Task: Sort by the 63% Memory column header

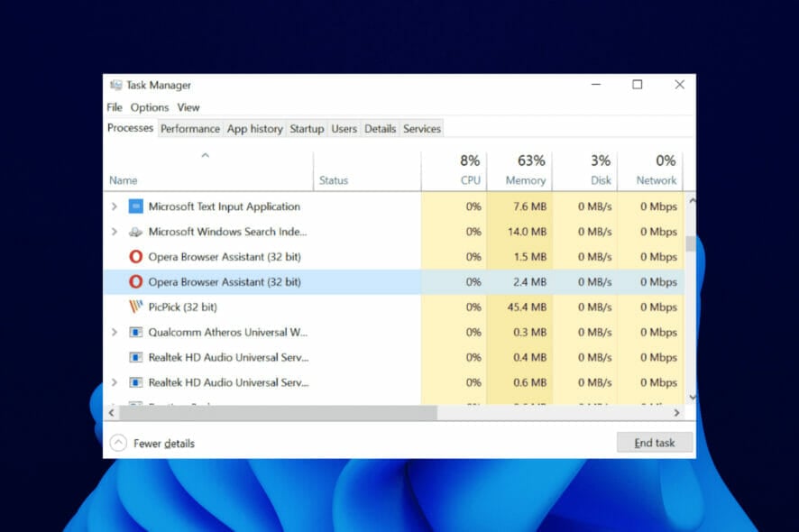Action: coord(519,171)
